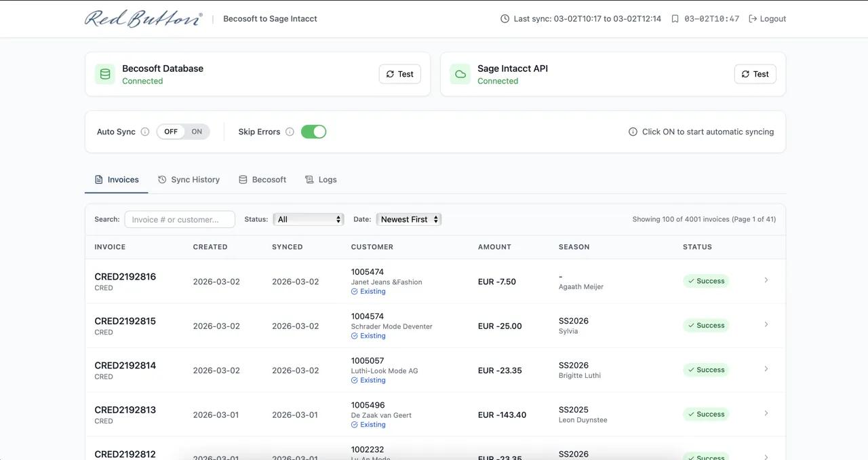Click the Logout arrow icon
Image resolution: width=868 pixels, height=460 pixels.
point(751,18)
